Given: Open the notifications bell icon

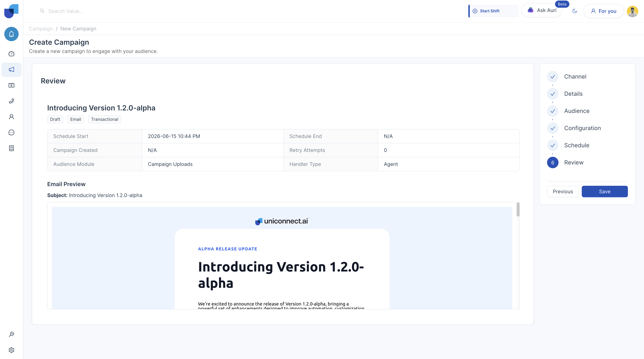Looking at the screenshot, I should point(11,34).
